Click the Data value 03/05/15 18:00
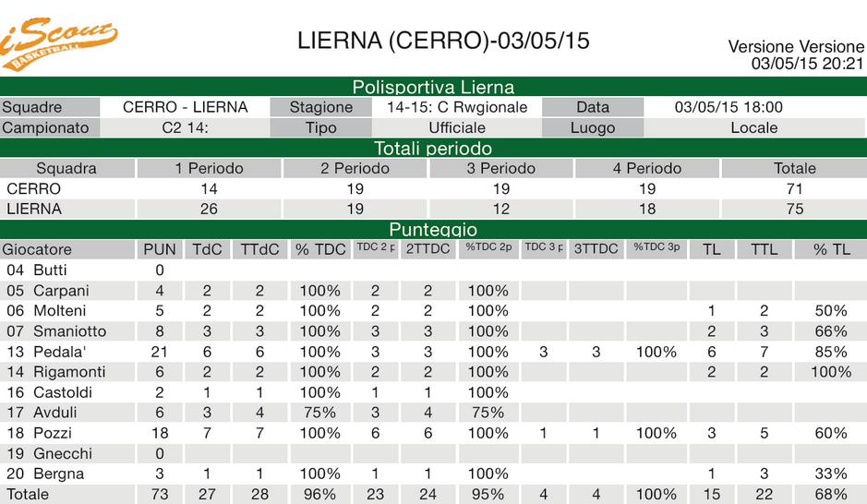 (x=729, y=107)
